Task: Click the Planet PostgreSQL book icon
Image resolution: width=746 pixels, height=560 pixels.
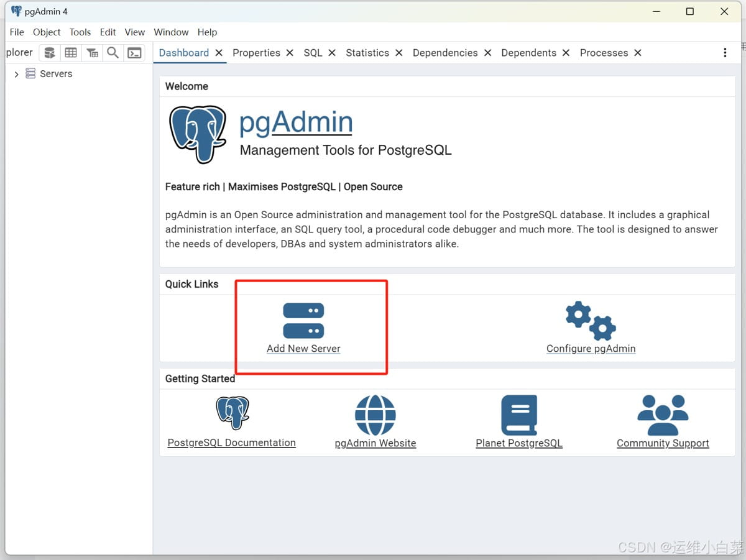Action: [x=519, y=415]
